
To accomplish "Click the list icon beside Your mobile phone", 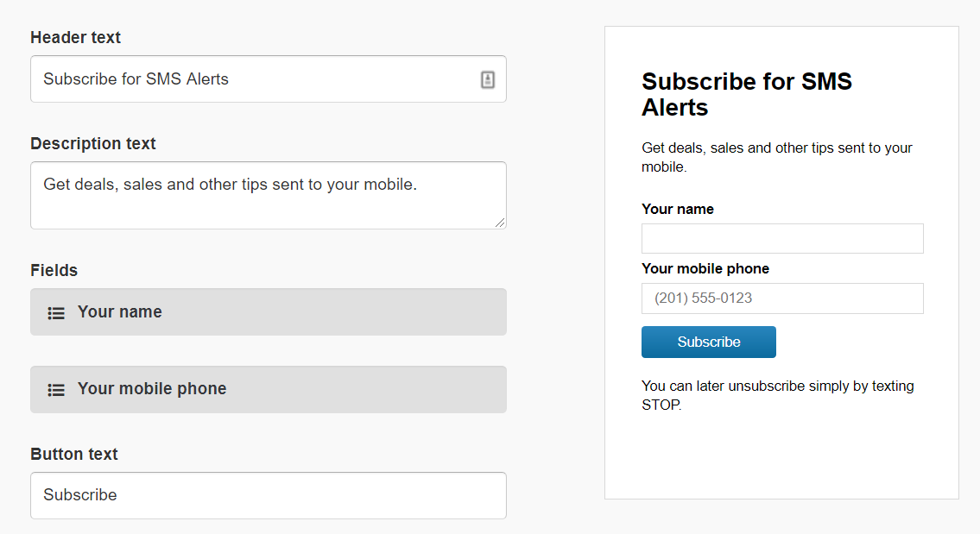I will 56,390.
